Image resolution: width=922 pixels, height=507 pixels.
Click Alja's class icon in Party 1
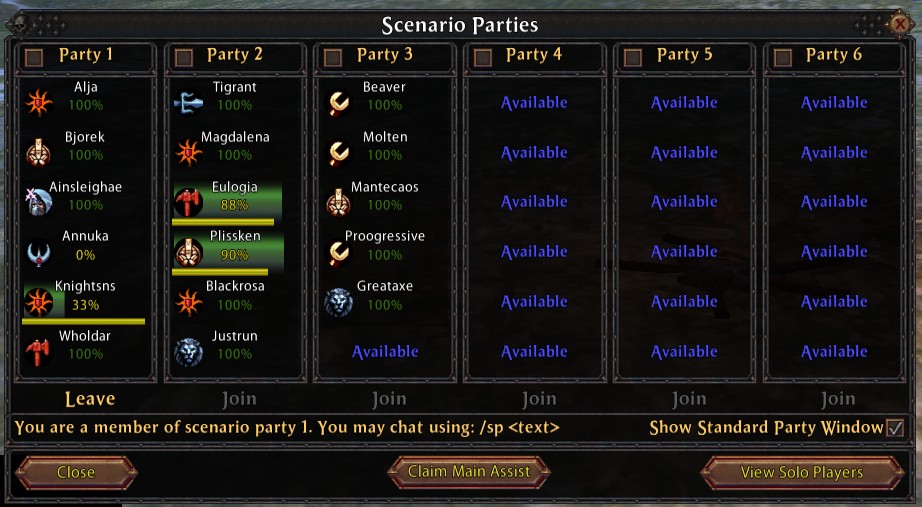(39, 102)
